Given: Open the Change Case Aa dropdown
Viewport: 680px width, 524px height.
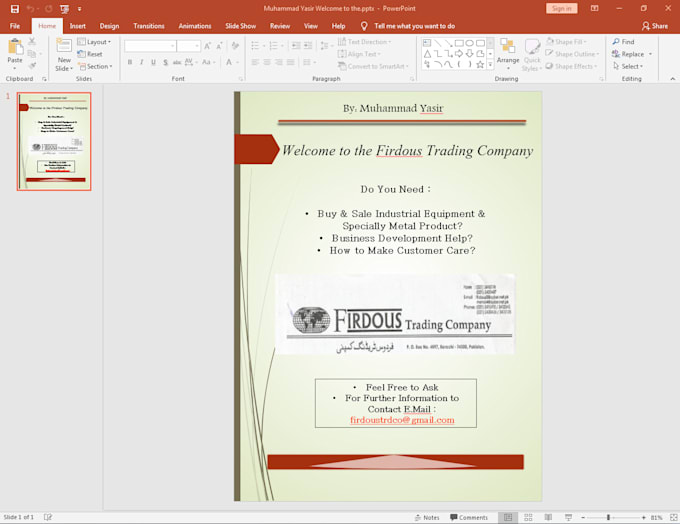Looking at the screenshot, I should 208,62.
